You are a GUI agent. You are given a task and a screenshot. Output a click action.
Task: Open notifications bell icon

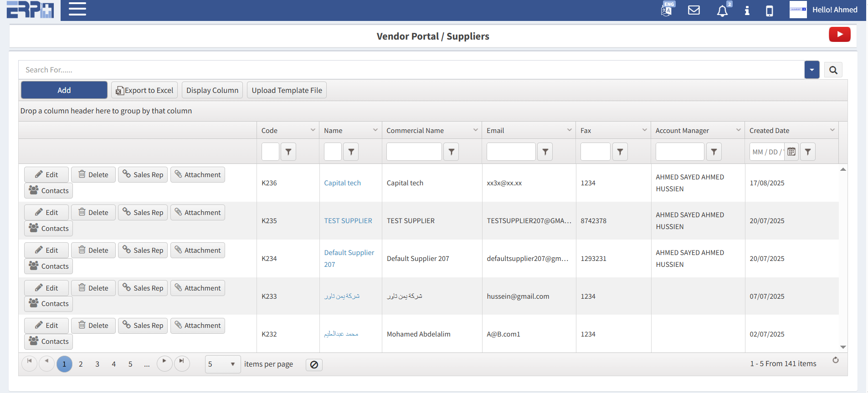click(722, 10)
